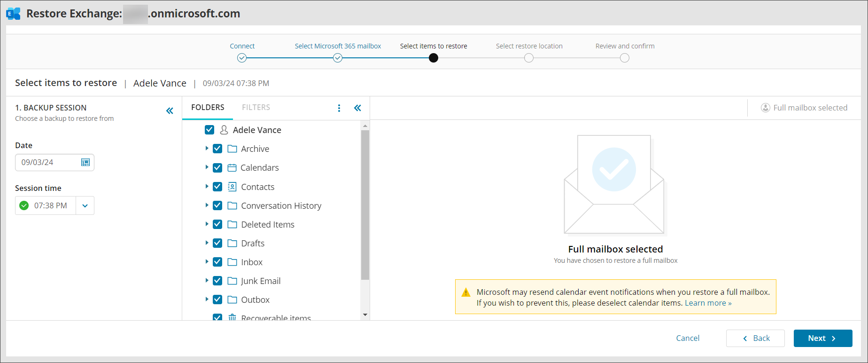Open the Learn more link
The height and width of the screenshot is (363, 868).
(708, 303)
